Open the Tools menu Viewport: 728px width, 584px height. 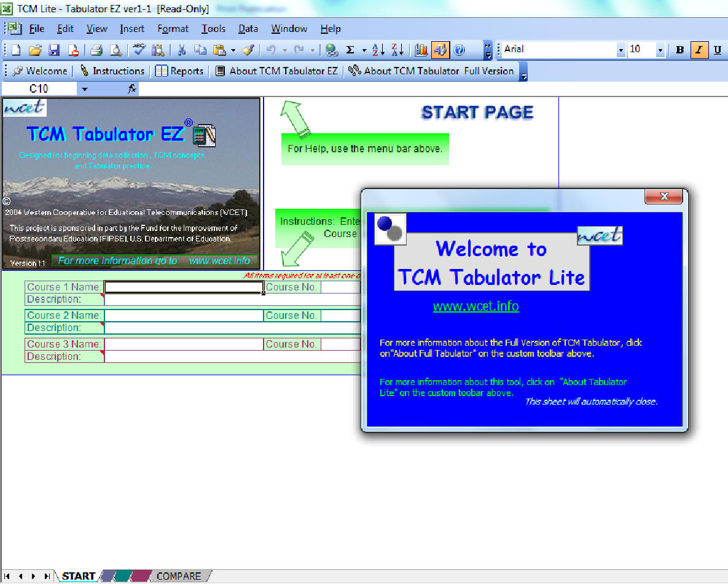coord(213,29)
